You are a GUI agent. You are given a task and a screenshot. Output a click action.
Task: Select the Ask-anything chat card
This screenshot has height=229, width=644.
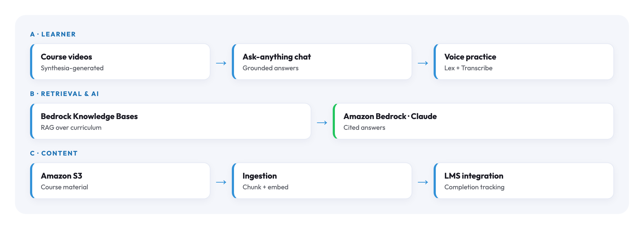(322, 62)
